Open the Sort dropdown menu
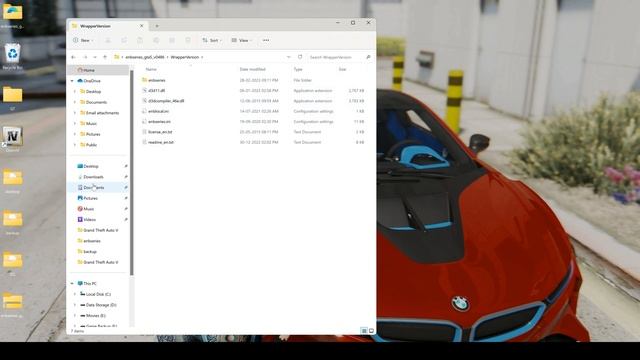640x360 pixels. click(x=212, y=40)
